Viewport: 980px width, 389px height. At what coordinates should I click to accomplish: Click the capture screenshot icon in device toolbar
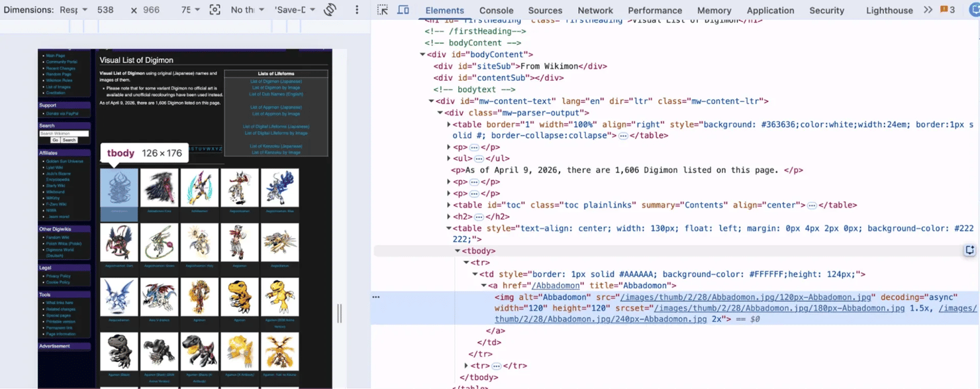(x=215, y=10)
